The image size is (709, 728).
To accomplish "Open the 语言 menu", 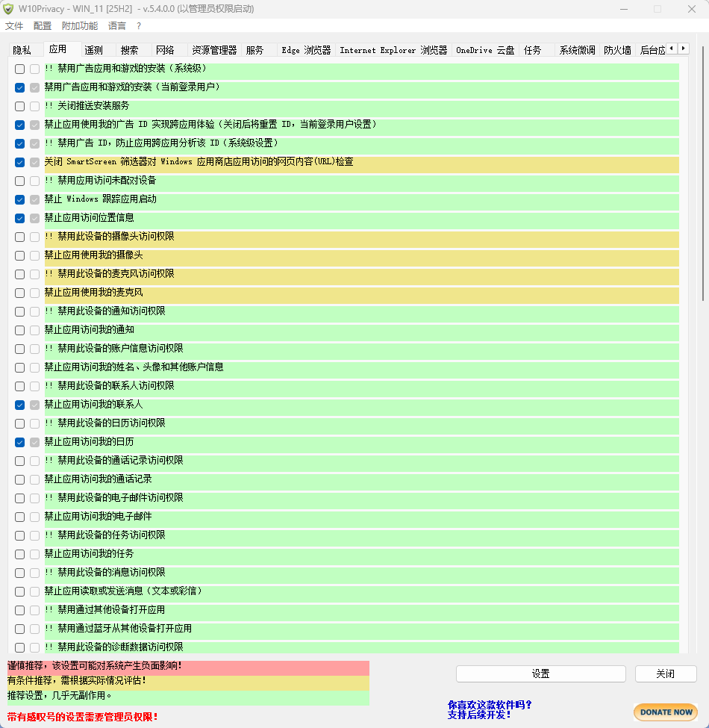I will pyautogui.click(x=117, y=26).
